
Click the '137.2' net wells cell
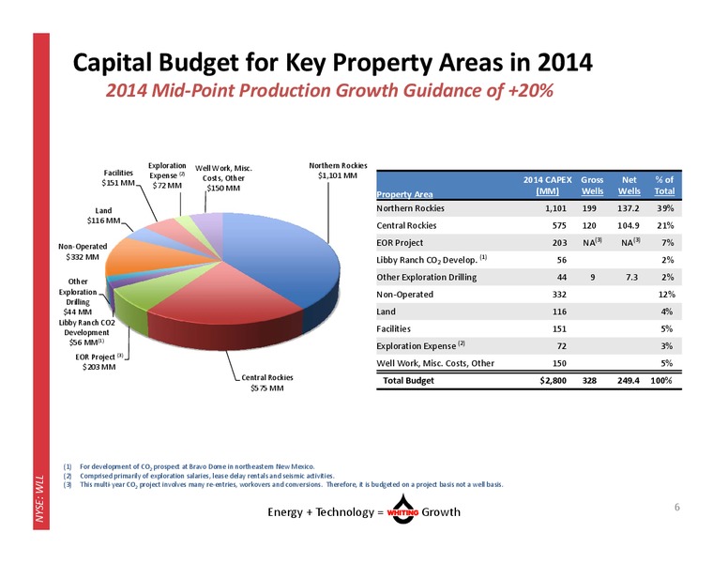[629, 208]
